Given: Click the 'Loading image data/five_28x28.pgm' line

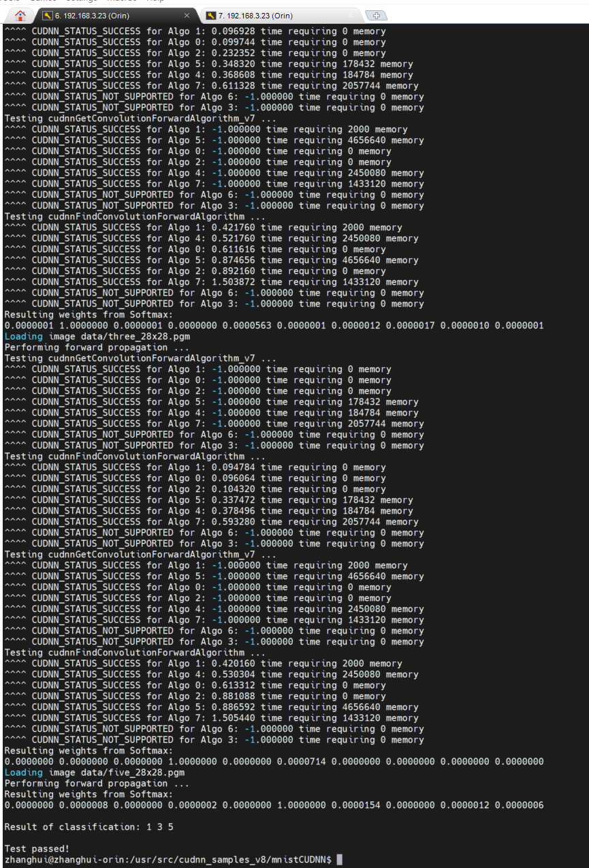Looking at the screenshot, I should [94, 773].
